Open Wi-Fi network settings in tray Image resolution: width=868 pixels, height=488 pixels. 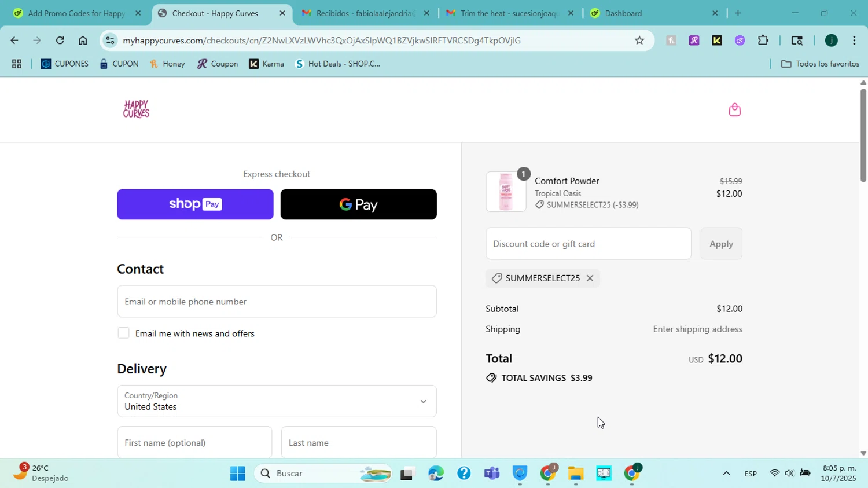coord(774,474)
